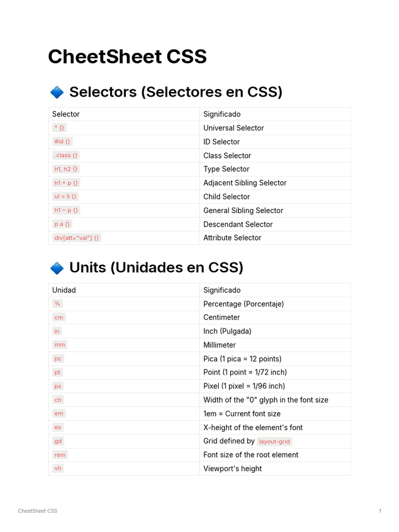Click the "layout-grid" inline code tag
The width and height of the screenshot is (399, 532).
click(x=275, y=442)
